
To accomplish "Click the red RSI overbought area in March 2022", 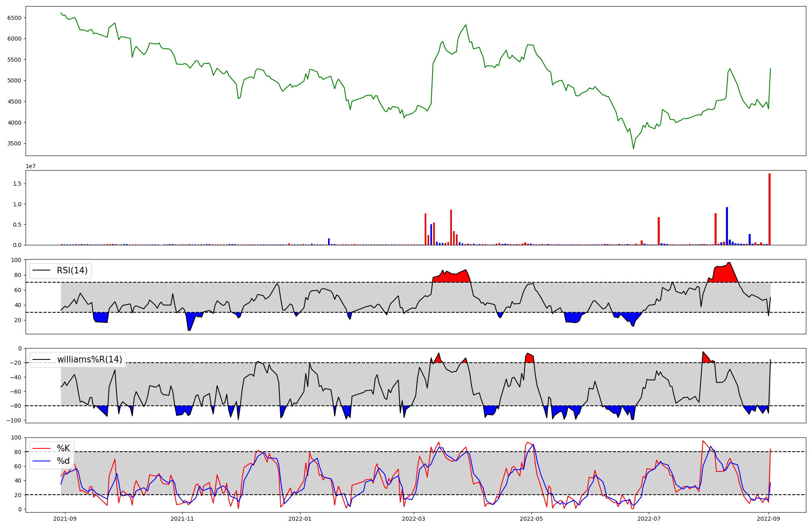I will (451, 277).
